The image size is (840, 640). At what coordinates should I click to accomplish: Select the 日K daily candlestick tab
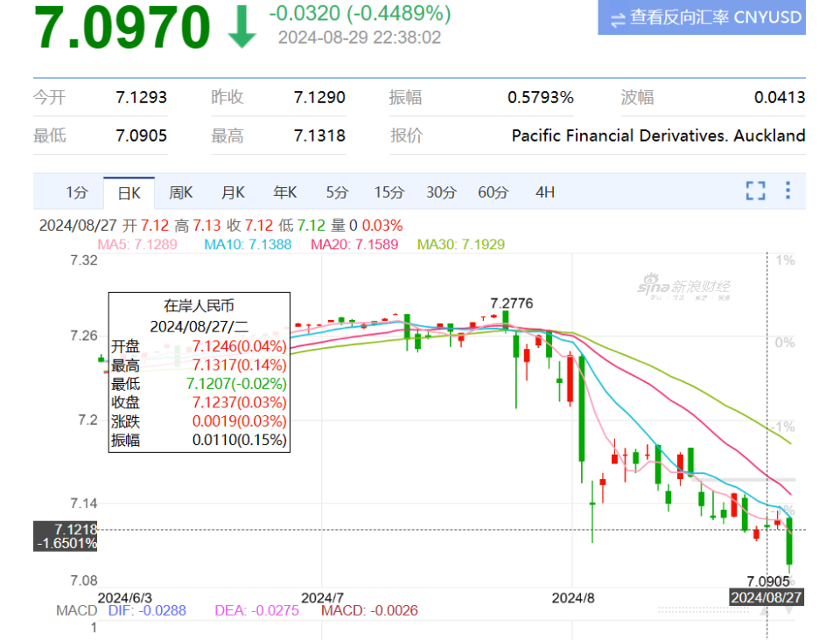point(129,192)
